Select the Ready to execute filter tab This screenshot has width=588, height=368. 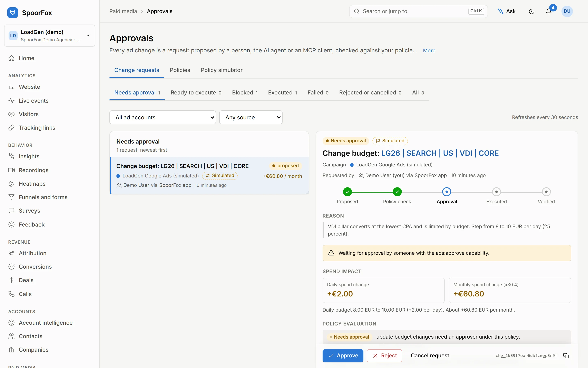[x=196, y=93]
